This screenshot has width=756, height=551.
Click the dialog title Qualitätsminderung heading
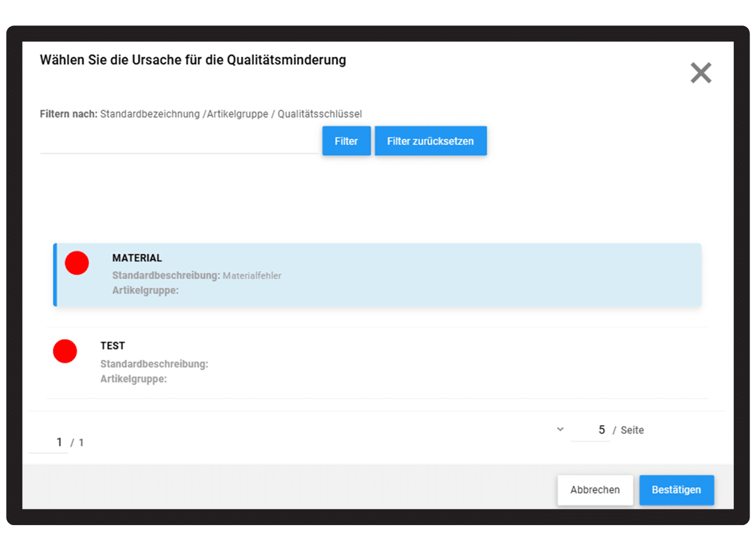tap(193, 60)
